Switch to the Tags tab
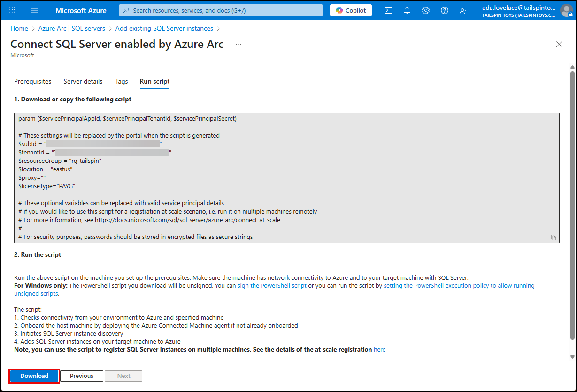 click(121, 81)
